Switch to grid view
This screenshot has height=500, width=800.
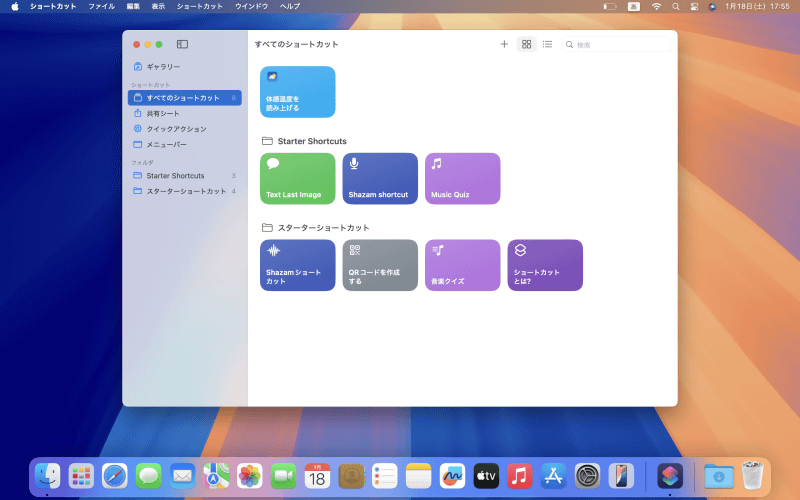tap(527, 44)
